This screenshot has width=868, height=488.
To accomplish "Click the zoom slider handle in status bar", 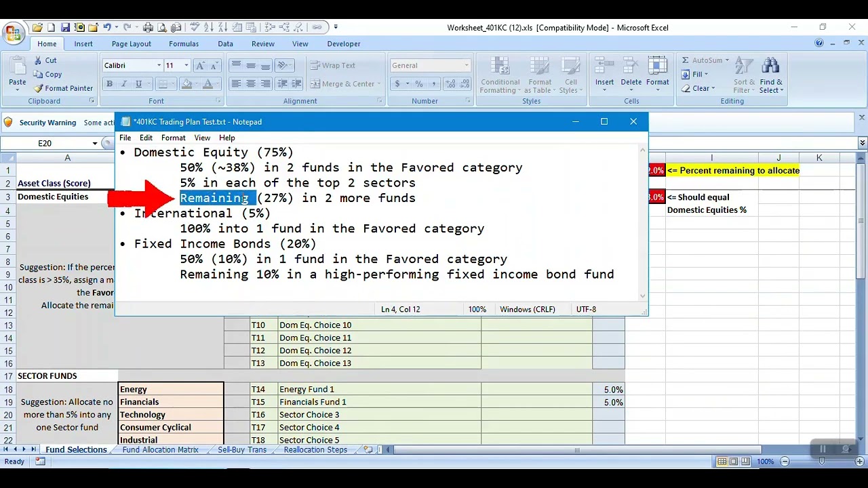I will click(821, 462).
